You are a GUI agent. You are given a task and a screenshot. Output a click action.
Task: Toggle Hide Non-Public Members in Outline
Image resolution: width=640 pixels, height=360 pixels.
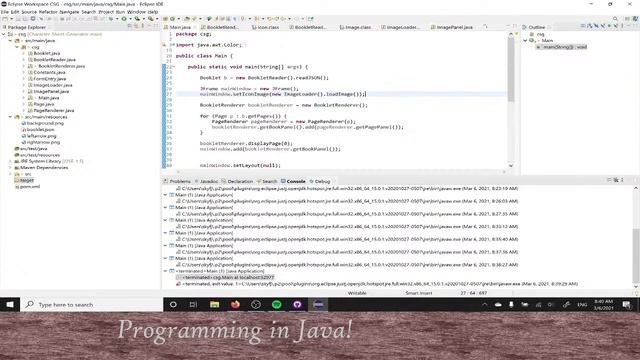coord(609,26)
